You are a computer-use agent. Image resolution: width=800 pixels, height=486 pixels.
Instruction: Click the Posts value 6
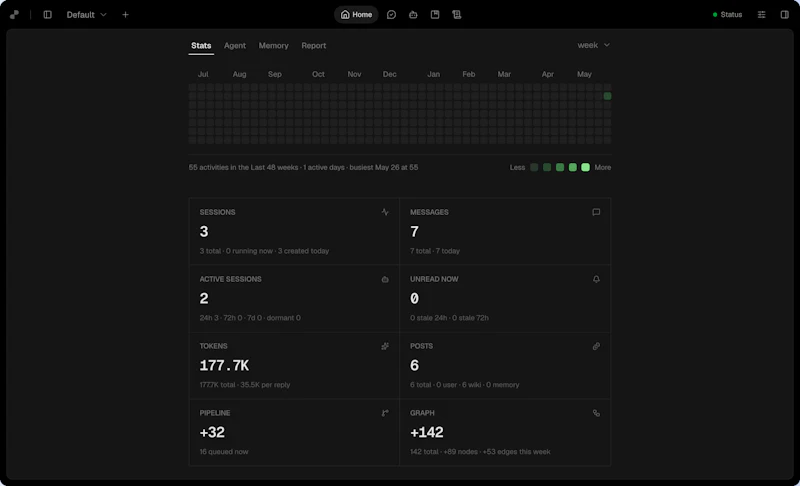click(414, 366)
